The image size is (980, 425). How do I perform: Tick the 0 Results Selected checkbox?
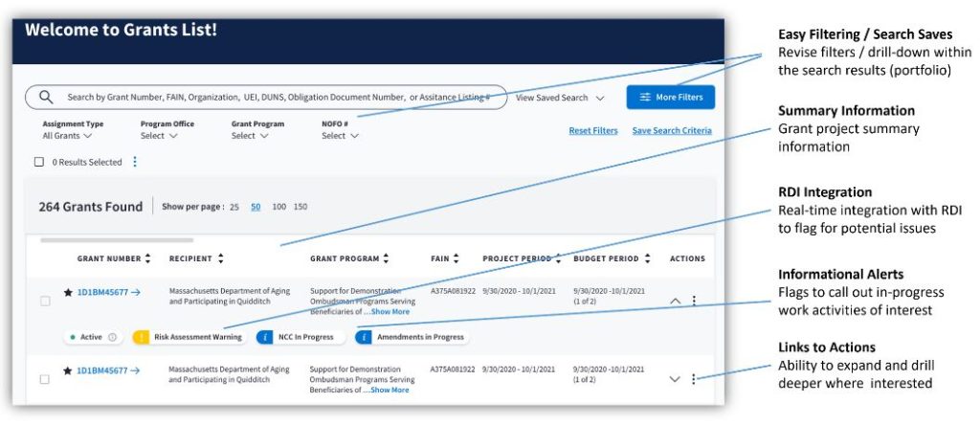39,162
